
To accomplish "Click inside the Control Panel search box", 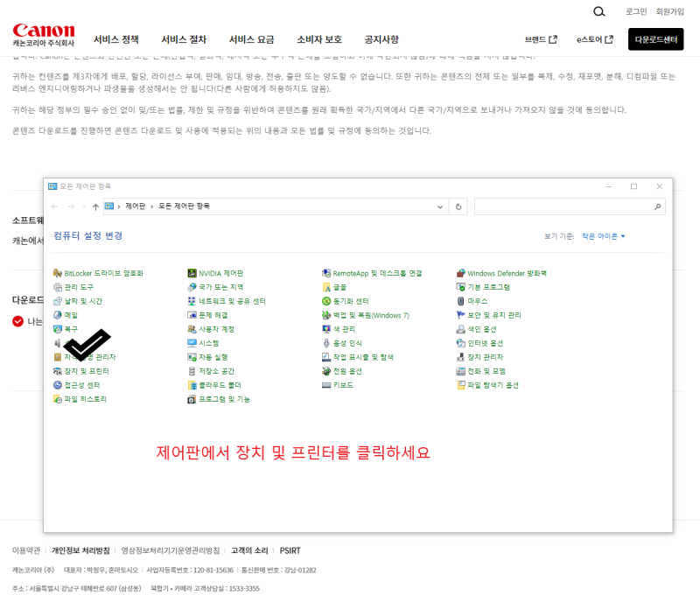I will [x=569, y=206].
